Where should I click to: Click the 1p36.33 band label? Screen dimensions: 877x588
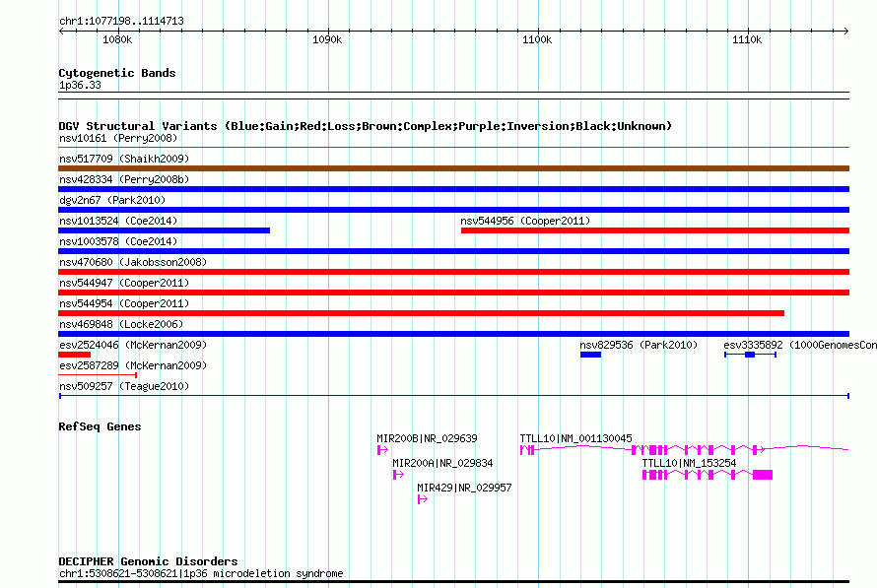pyautogui.click(x=80, y=85)
